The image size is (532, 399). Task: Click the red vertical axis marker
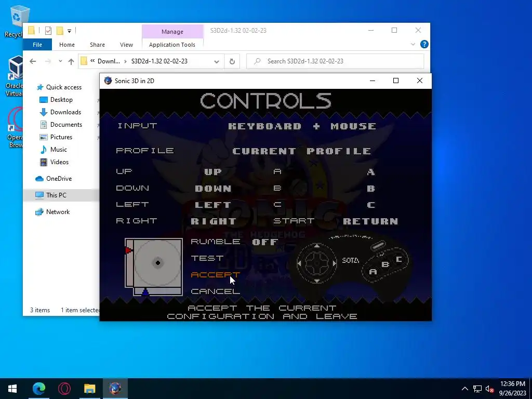128,250
